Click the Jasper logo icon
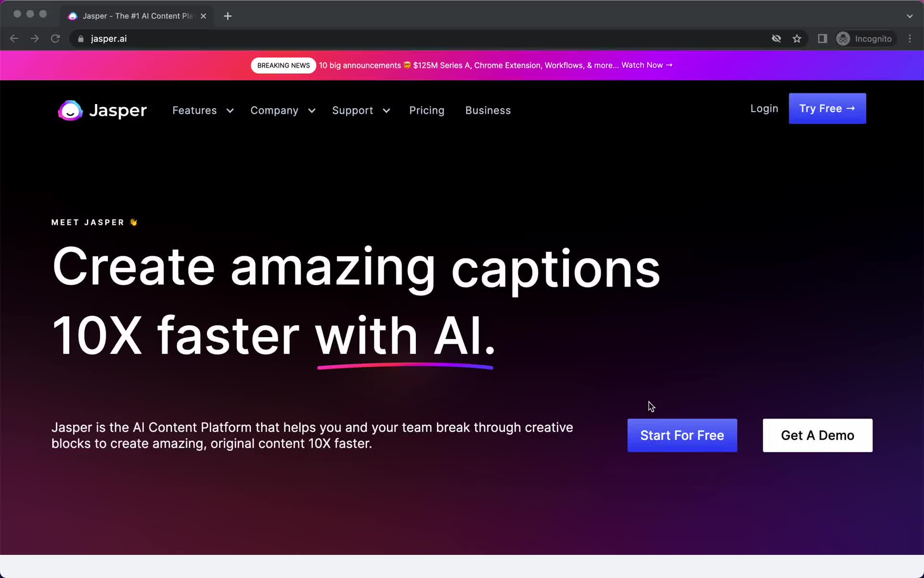Image resolution: width=924 pixels, height=578 pixels. tap(71, 110)
